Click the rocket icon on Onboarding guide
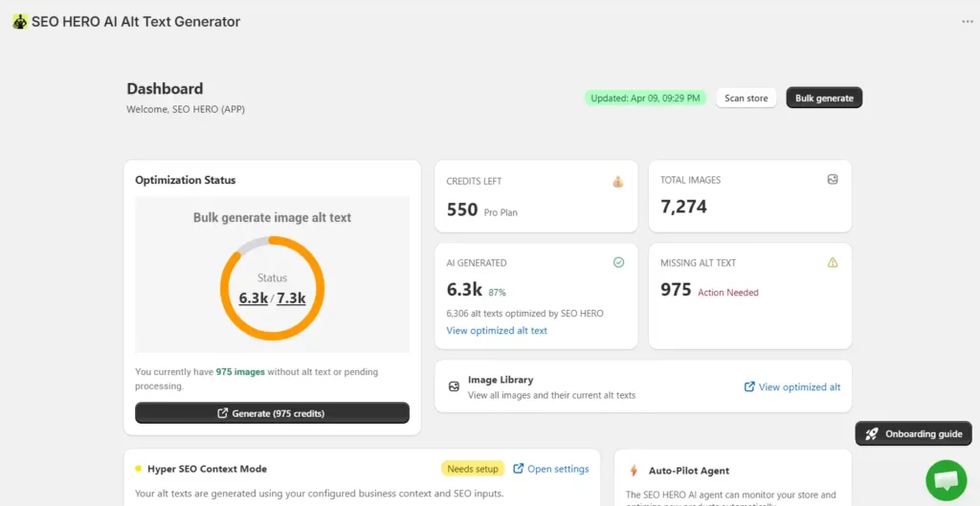The width and height of the screenshot is (980, 506). point(873,433)
